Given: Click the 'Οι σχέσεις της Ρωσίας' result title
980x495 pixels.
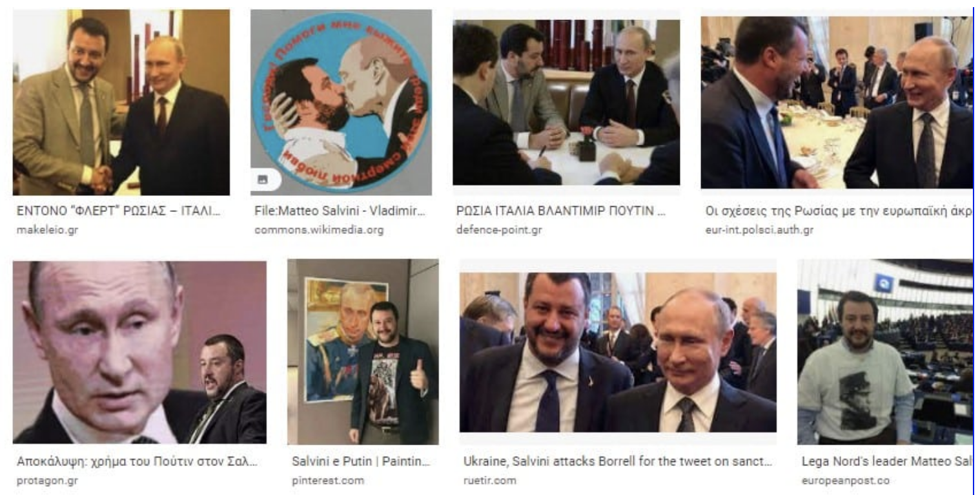Looking at the screenshot, I should [x=839, y=212].
